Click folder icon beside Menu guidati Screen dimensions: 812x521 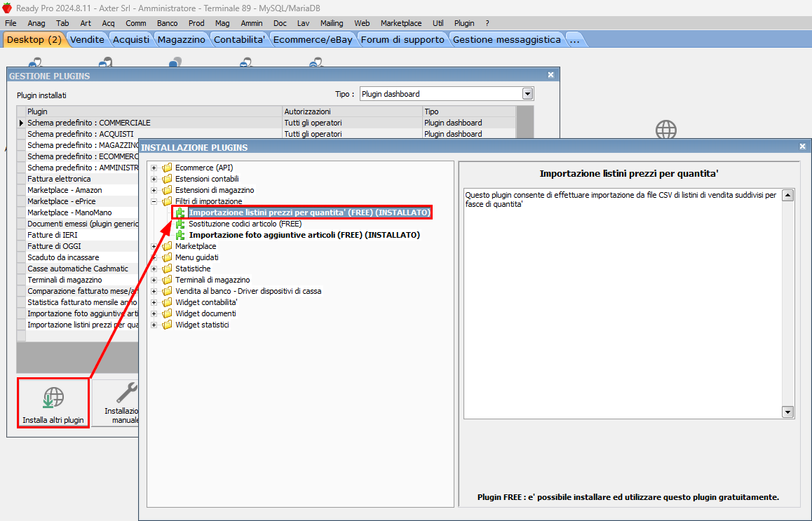click(x=167, y=257)
